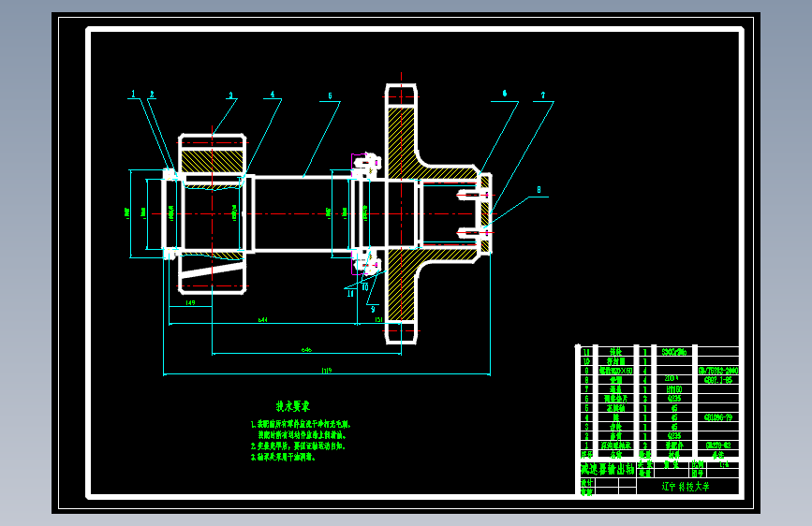Select part callout number 9 below the seal
This screenshot has height=526, width=812.
[373, 310]
